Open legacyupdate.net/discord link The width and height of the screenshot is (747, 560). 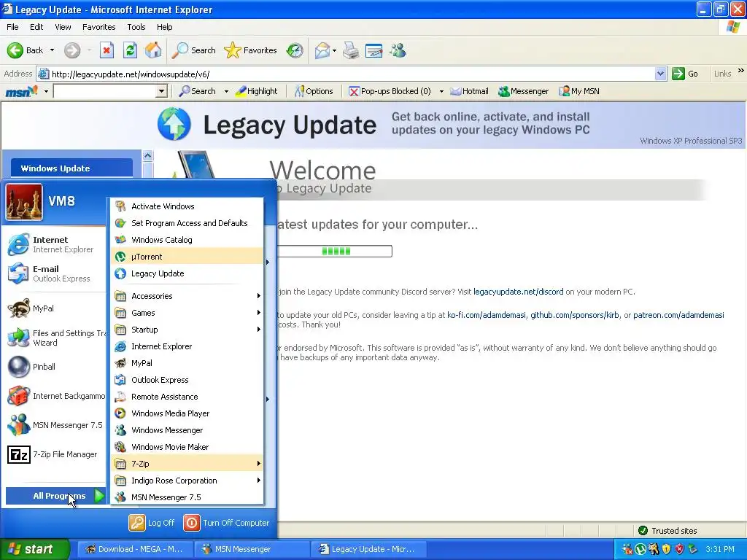click(x=519, y=292)
